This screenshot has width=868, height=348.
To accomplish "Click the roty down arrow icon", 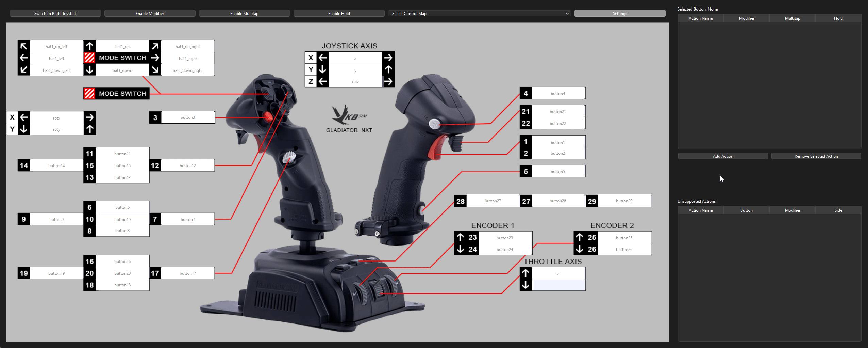I will [x=24, y=129].
